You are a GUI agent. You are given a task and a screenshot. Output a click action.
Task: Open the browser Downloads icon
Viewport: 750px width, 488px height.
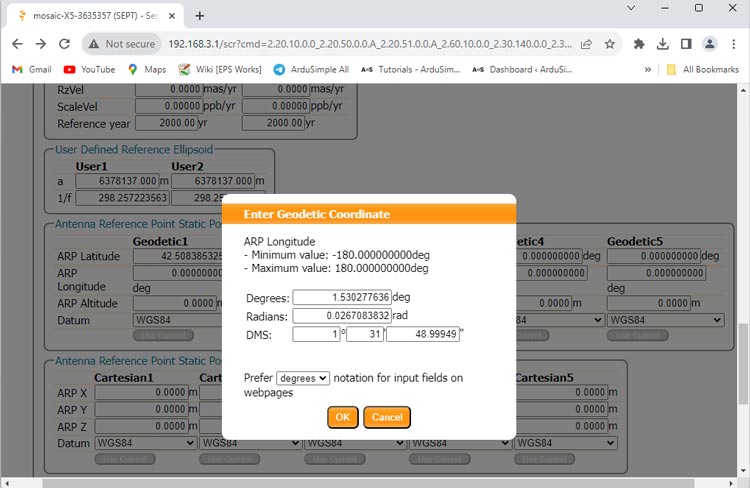tap(663, 44)
